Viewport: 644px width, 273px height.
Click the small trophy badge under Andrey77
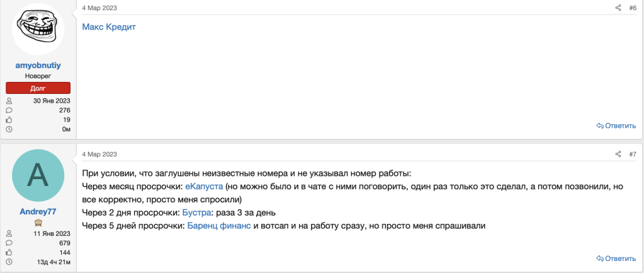38,223
